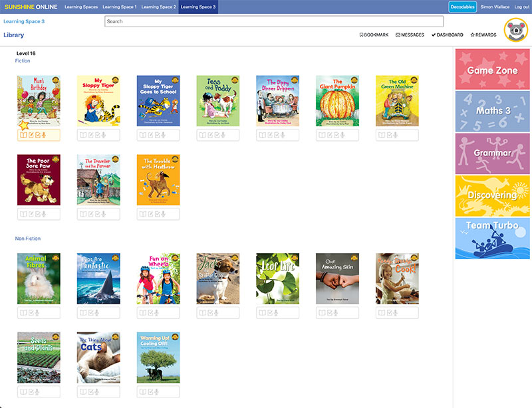Image resolution: width=532 pixels, height=408 pixels.
Task: Switch to the Learning Space 1 tab
Action: (x=120, y=7)
